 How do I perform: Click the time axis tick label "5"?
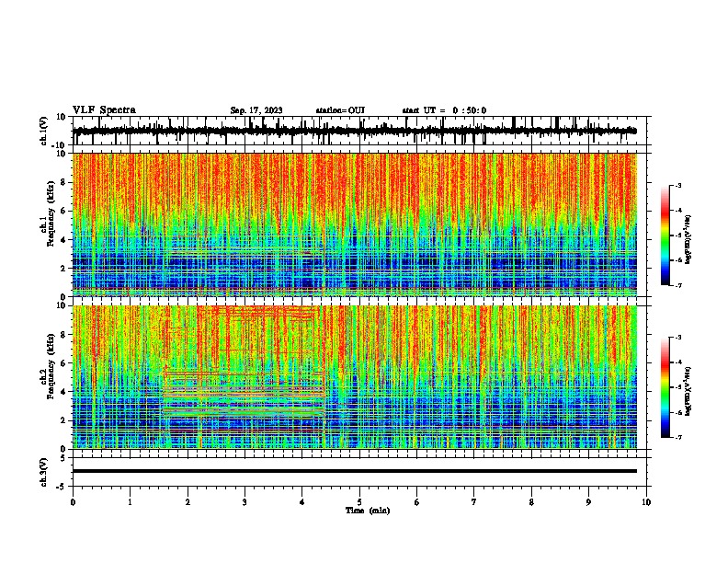point(359,502)
